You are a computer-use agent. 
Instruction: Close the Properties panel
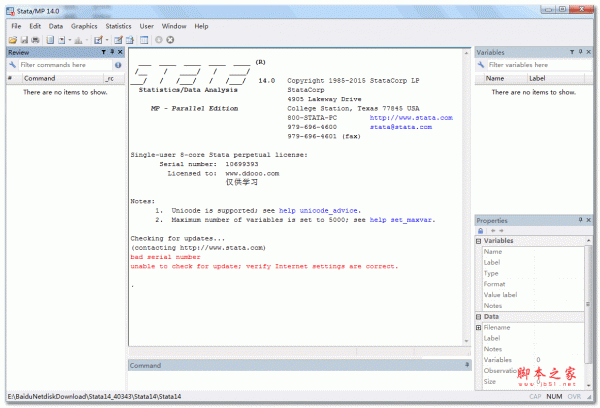(589, 220)
